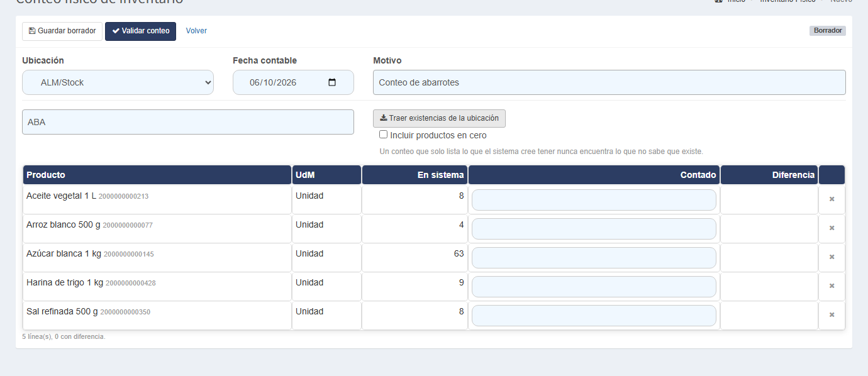This screenshot has height=376, width=868.
Task: Open the Ubicación dropdown ALM/Stock
Action: (x=118, y=82)
